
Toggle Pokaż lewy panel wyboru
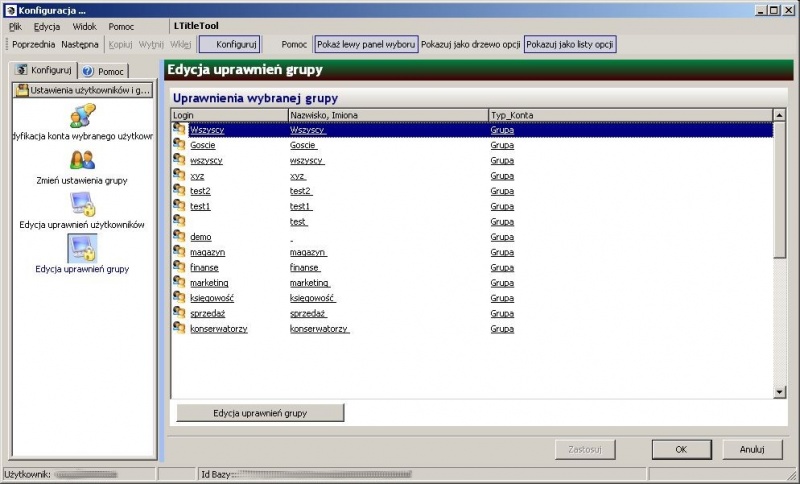tap(366, 44)
